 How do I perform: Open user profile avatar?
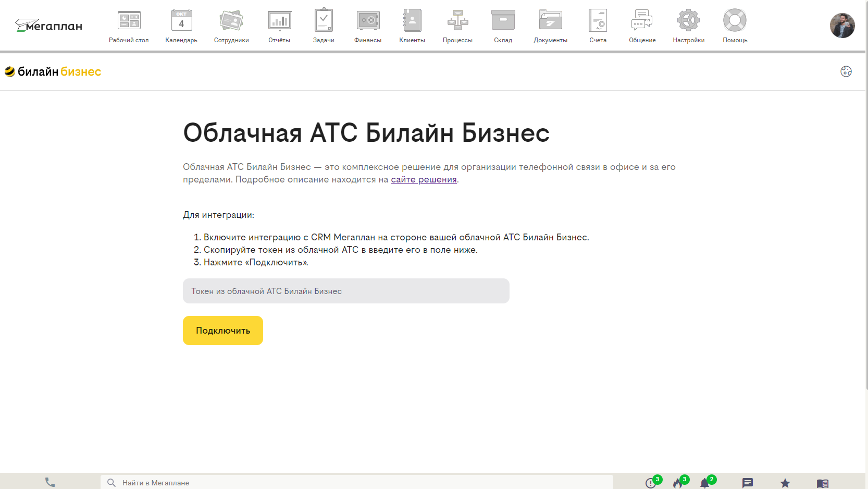pos(842,26)
